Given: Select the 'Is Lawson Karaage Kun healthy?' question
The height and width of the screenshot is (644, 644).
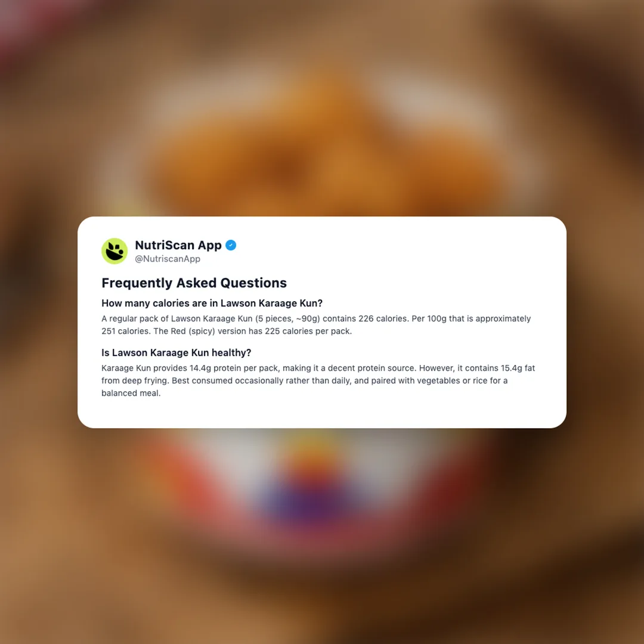Looking at the screenshot, I should pos(176,353).
